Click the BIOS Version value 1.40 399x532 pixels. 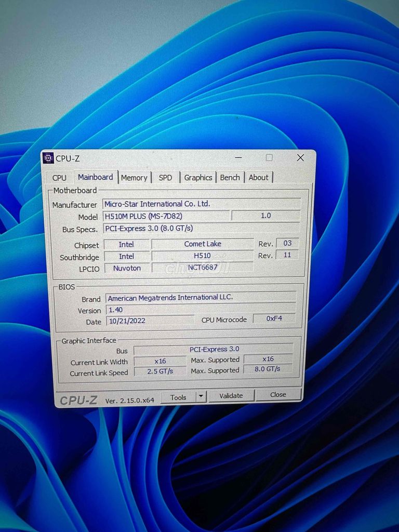pyautogui.click(x=201, y=310)
